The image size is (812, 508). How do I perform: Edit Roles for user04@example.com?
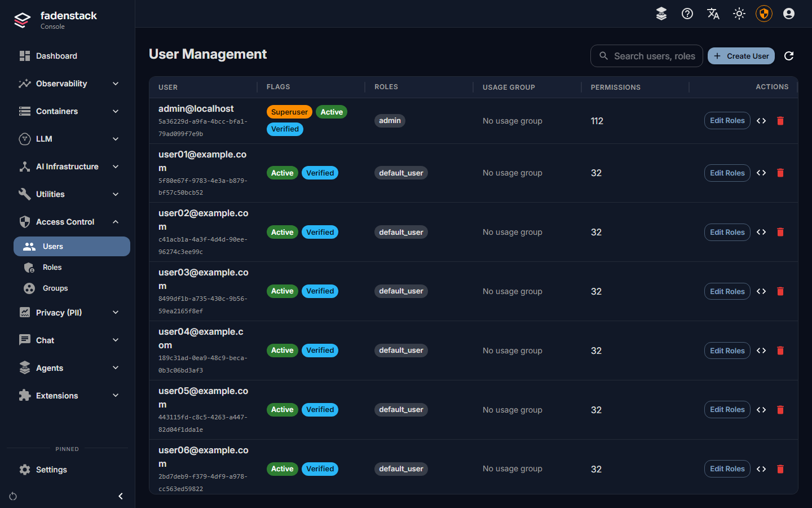727,351
